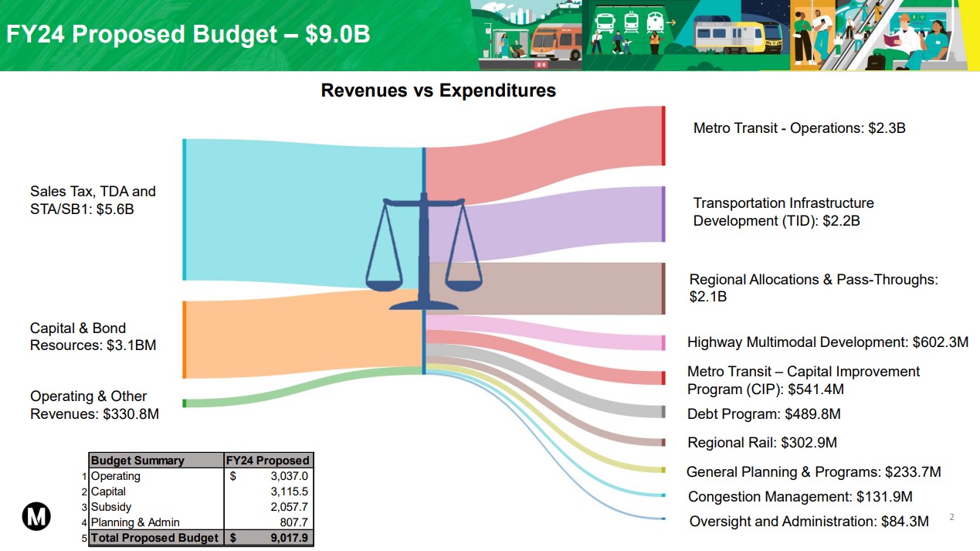
Task: Select the Subsidy row in the table
Action: [x=201, y=507]
